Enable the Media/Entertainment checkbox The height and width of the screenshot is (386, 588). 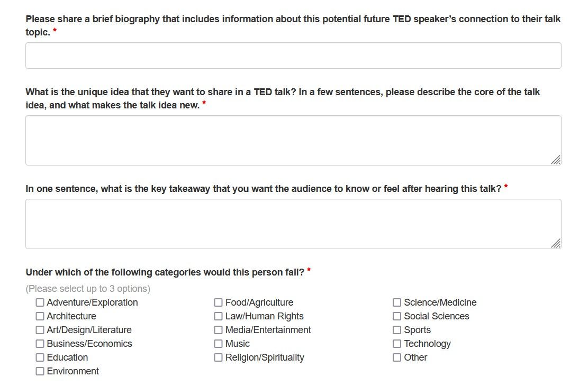218,329
